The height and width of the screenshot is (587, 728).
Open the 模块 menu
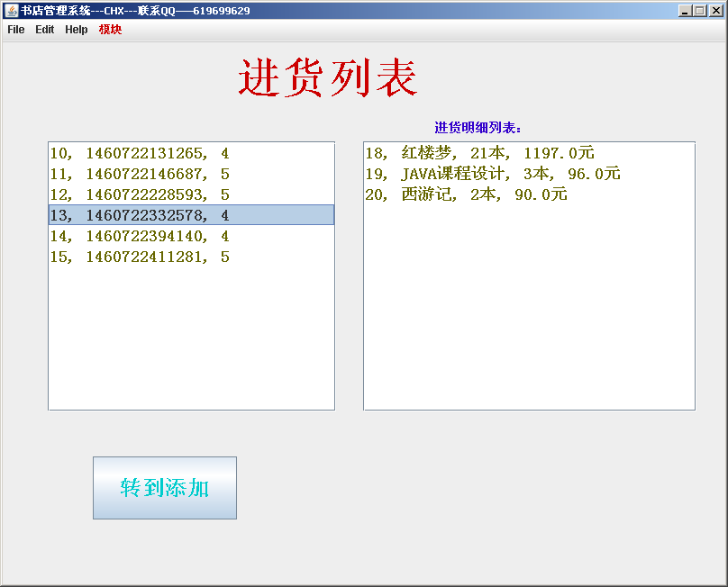pyautogui.click(x=110, y=30)
